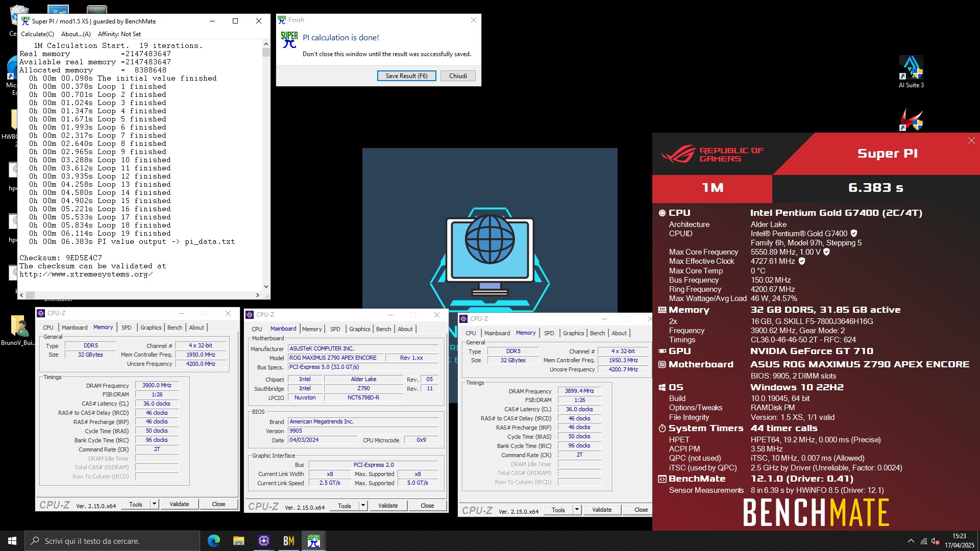Open About tab in right CPU-Z window
980x551 pixels.
619,333
